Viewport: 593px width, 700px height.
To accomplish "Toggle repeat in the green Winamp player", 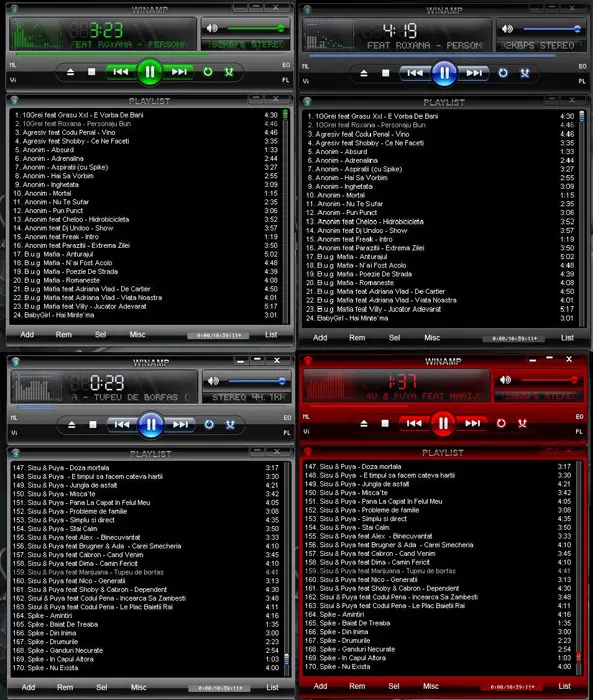I will pos(208,72).
